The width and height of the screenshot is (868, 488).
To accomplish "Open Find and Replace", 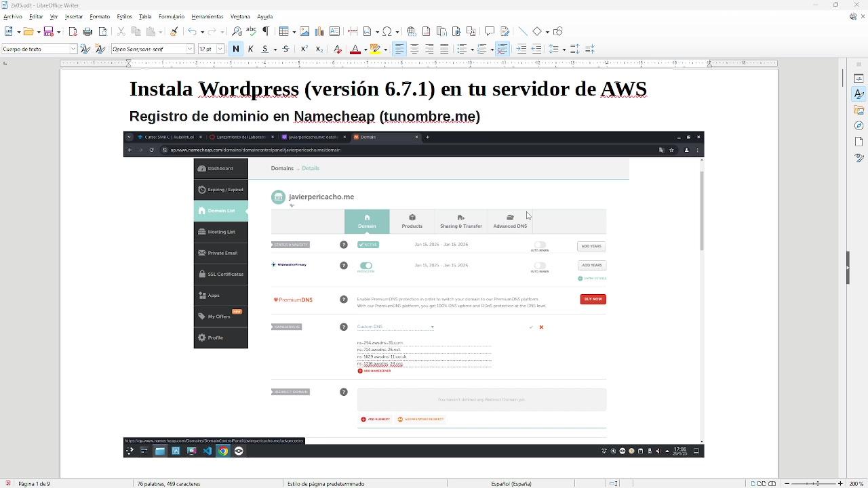I will [x=237, y=31].
